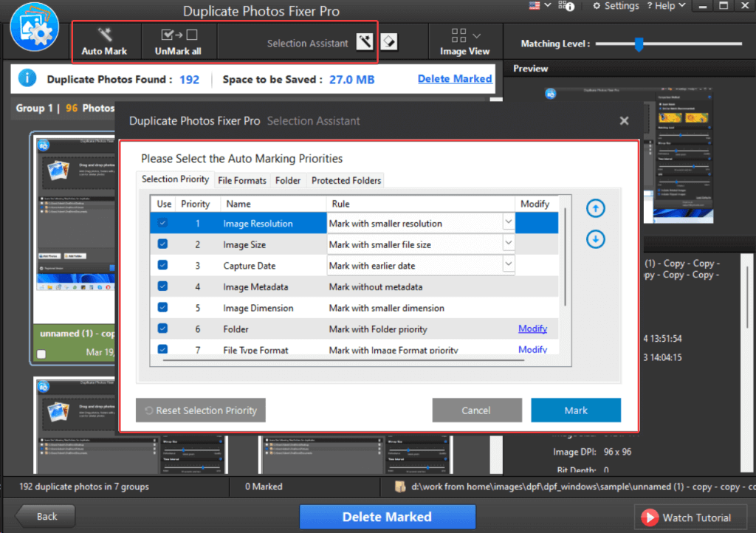Screen dimensions: 756x533
Task: Open the Image View grid icon
Action: (x=458, y=35)
